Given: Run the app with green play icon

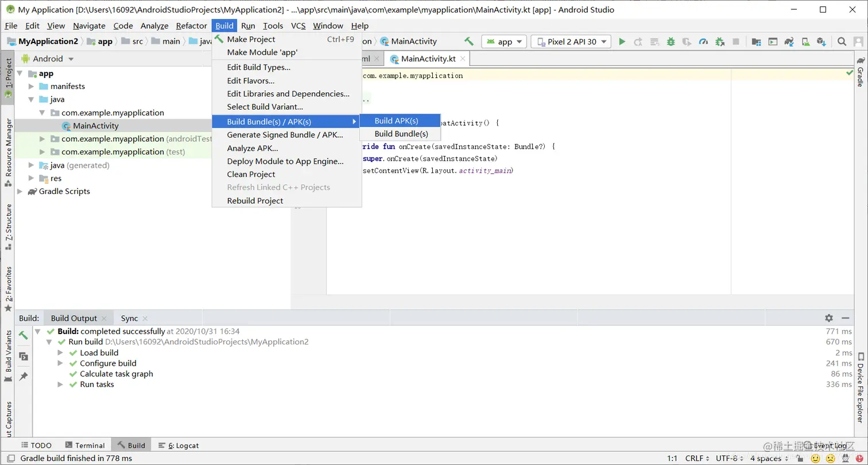Looking at the screenshot, I should [x=622, y=41].
